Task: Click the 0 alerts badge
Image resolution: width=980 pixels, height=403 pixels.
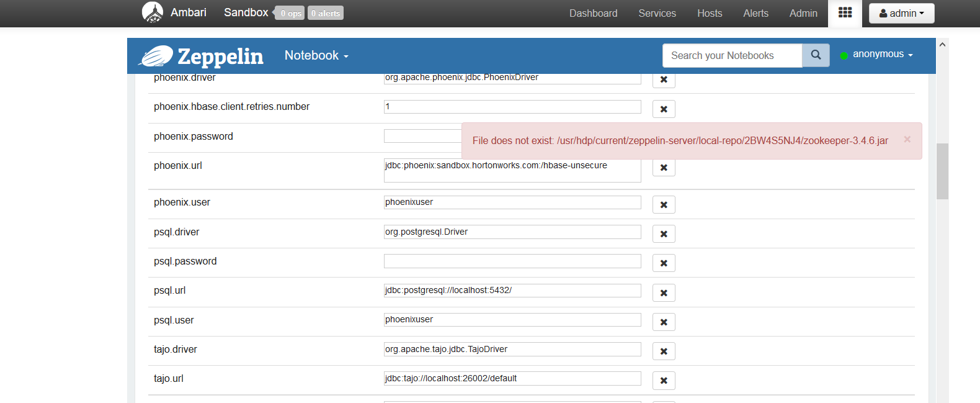Action: [x=326, y=13]
